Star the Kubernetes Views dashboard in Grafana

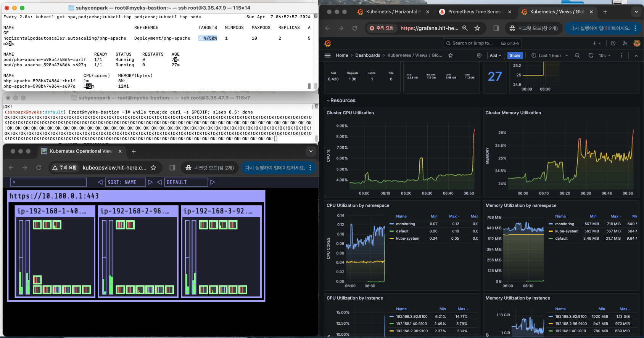tap(451, 55)
